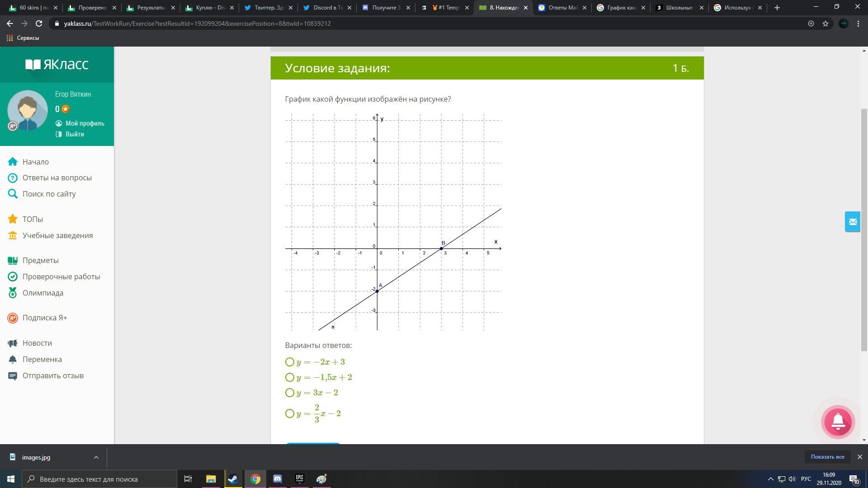Click the ТОПы star icon

point(13,219)
